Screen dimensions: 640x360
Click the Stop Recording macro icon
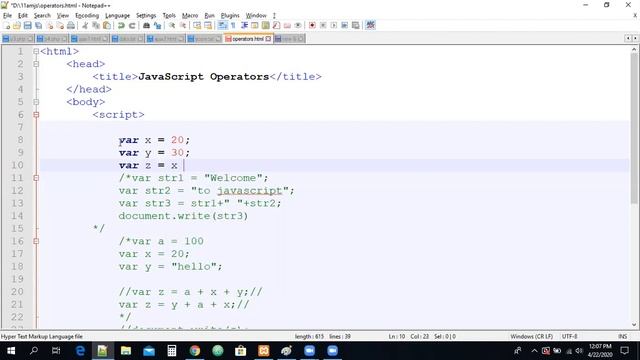(323, 25)
